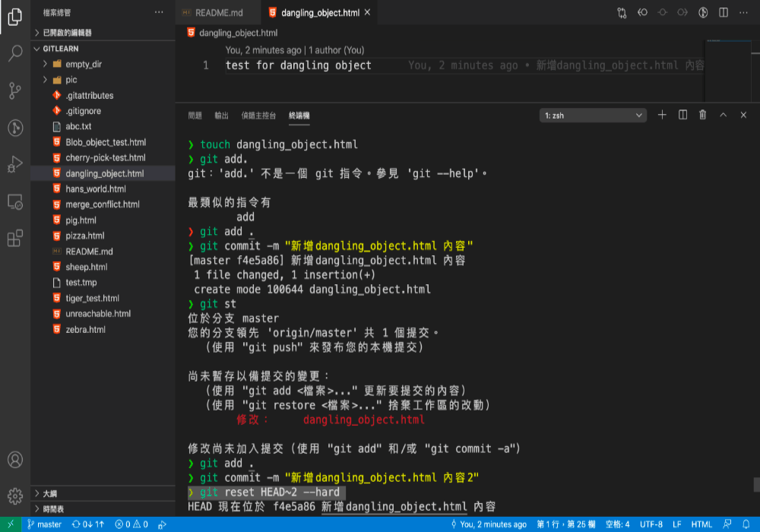The height and width of the screenshot is (532, 760).
Task: Open .gitattributes file in explorer
Action: coord(103,96)
